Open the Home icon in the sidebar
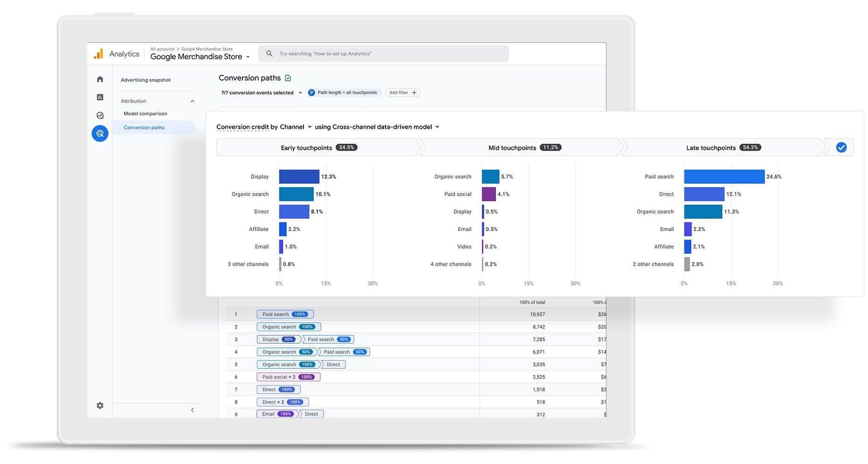 (100, 79)
